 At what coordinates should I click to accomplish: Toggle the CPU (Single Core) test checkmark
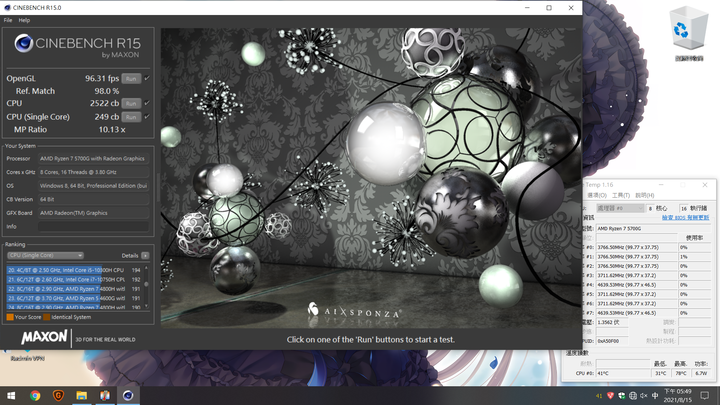pyautogui.click(x=147, y=116)
